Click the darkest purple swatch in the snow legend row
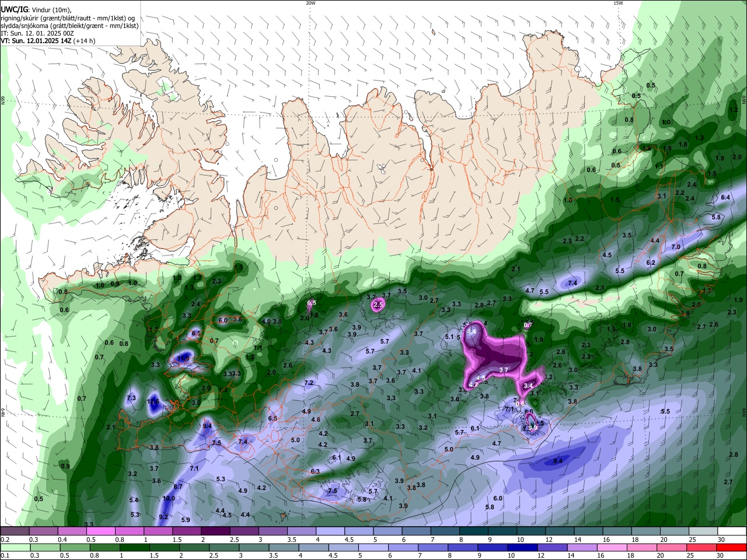Image resolution: width=747 pixels, height=560 pixels. (215, 531)
